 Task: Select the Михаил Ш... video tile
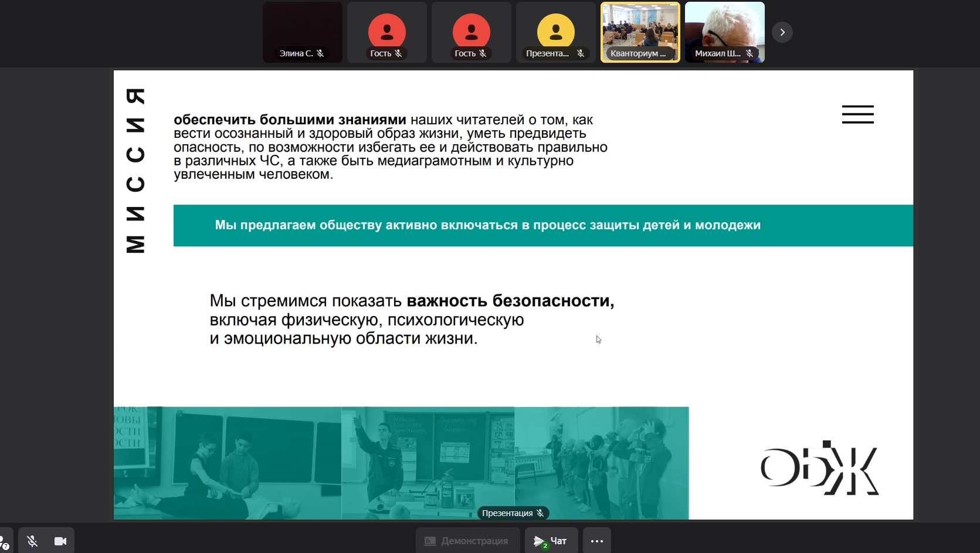coord(724,29)
